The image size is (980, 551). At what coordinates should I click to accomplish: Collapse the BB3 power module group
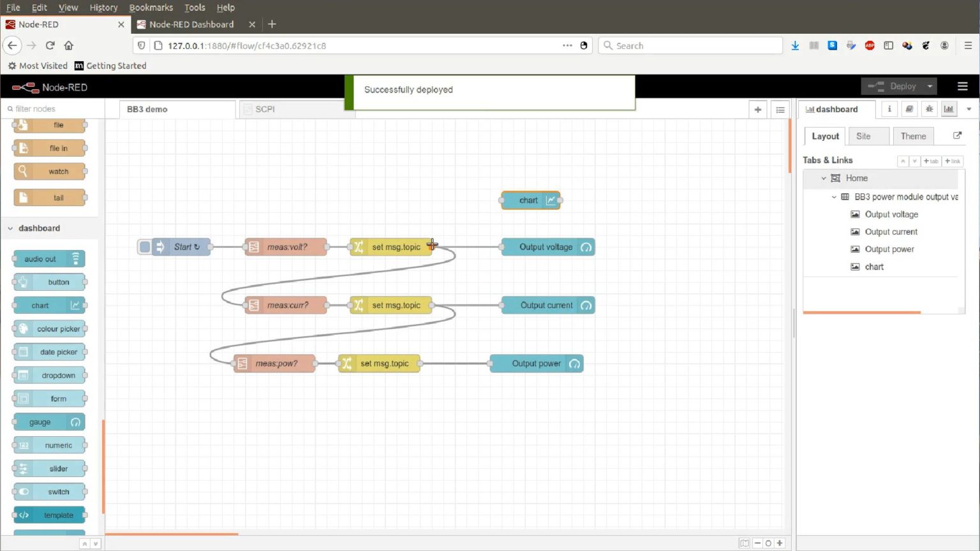[x=834, y=197]
